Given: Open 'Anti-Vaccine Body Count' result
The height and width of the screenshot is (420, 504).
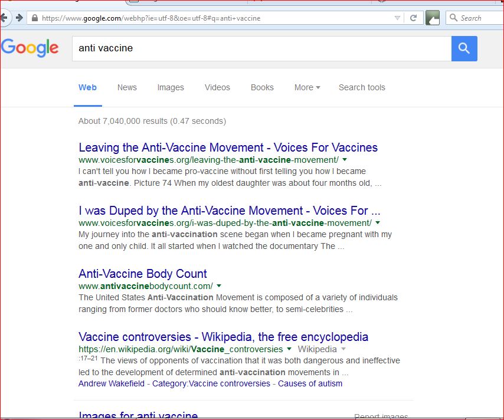Looking at the screenshot, I should point(143,274).
